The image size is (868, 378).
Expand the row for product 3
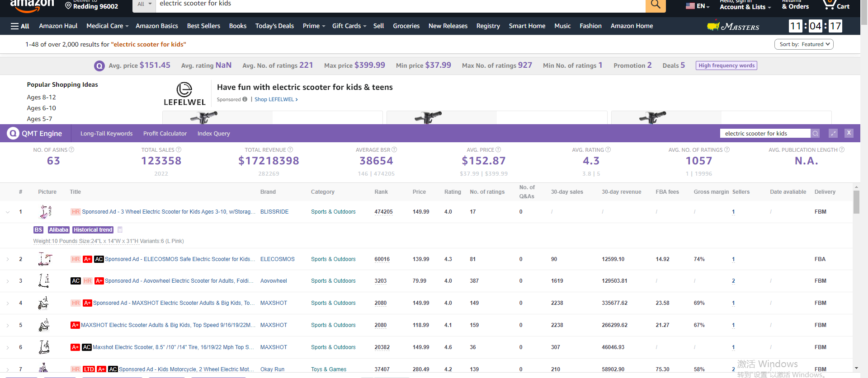pyautogui.click(x=8, y=281)
